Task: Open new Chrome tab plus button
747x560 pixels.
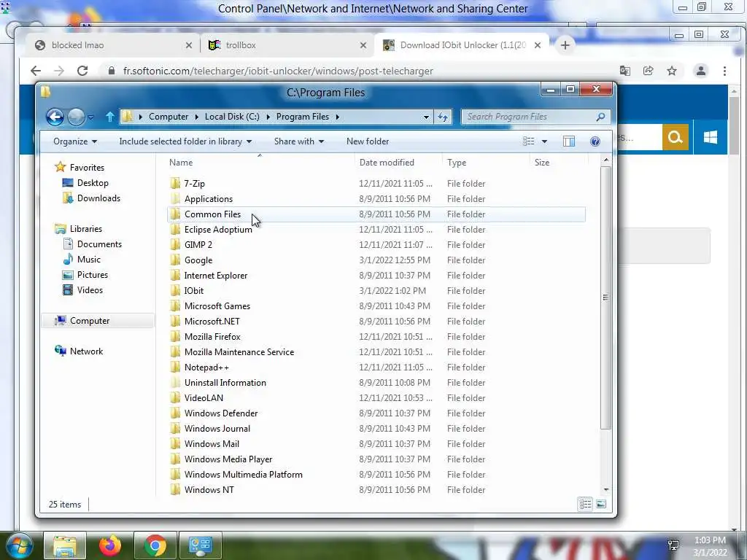Action: [x=565, y=45]
